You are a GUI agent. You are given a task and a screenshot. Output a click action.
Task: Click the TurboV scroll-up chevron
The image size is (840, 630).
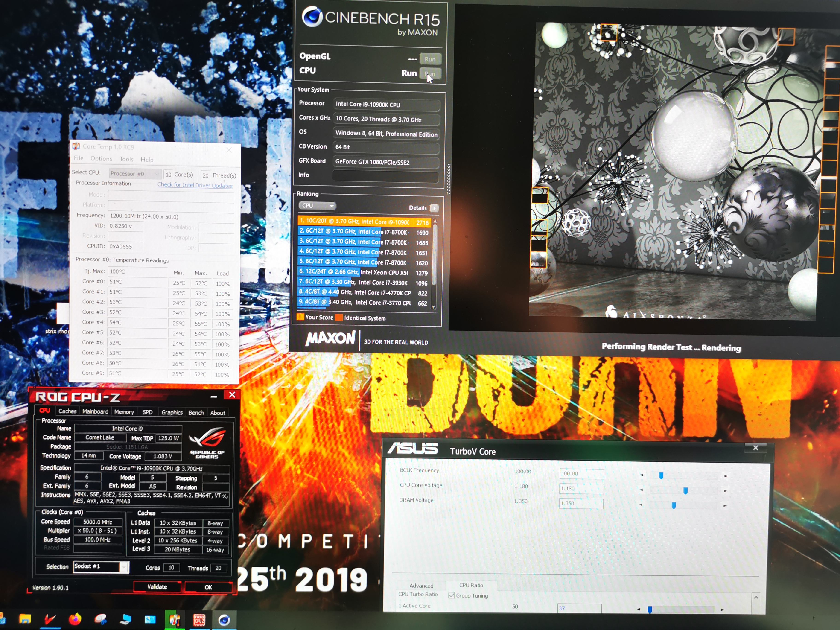[756, 597]
